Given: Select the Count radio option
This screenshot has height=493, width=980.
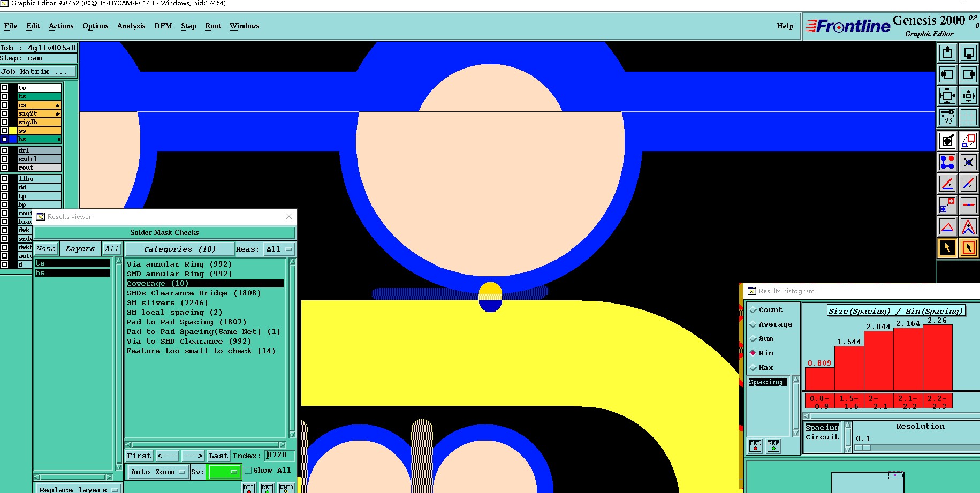Looking at the screenshot, I should (x=753, y=310).
